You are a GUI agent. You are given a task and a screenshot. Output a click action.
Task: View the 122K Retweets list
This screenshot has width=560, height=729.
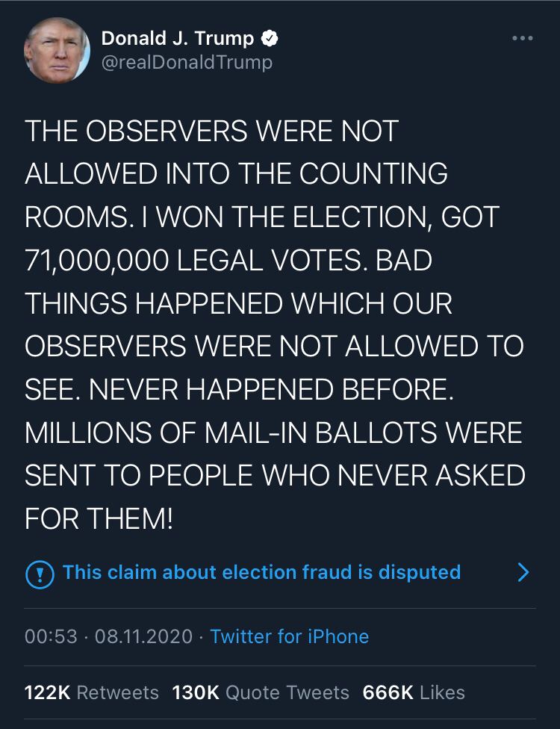(x=92, y=692)
